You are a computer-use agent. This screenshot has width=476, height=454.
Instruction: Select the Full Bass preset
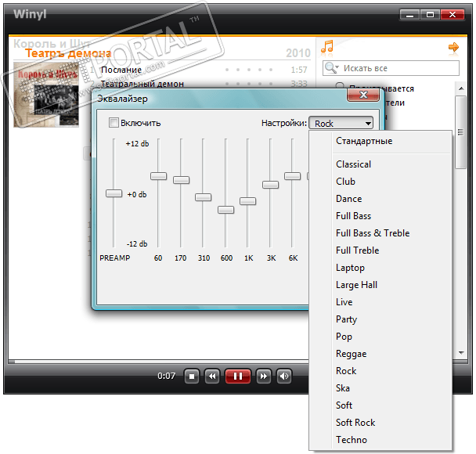380,216
